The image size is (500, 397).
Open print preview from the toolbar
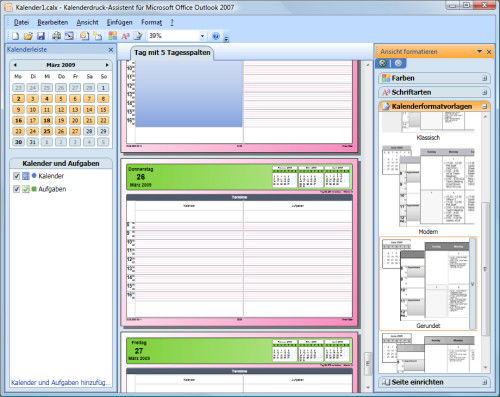tap(69, 36)
